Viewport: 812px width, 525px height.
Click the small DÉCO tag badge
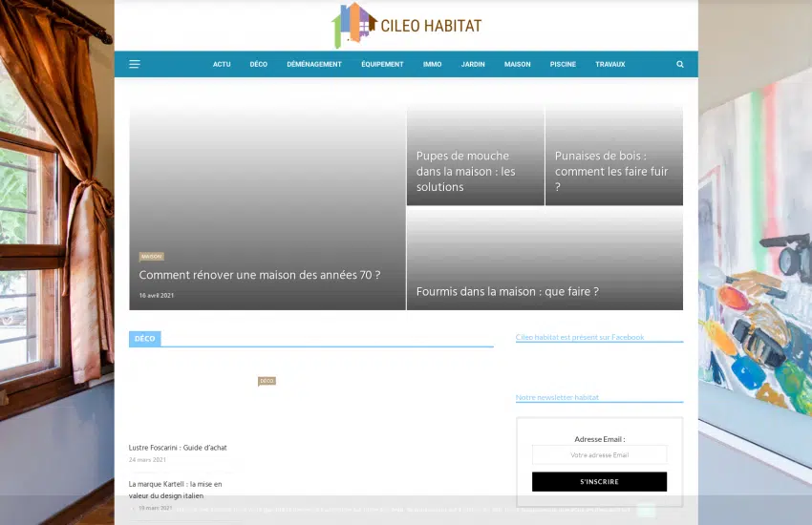click(267, 381)
